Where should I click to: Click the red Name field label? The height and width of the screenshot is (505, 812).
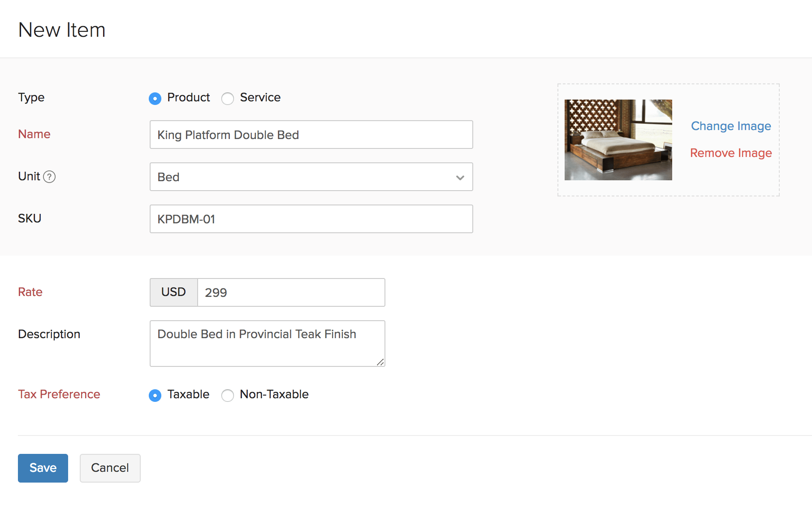coord(34,134)
